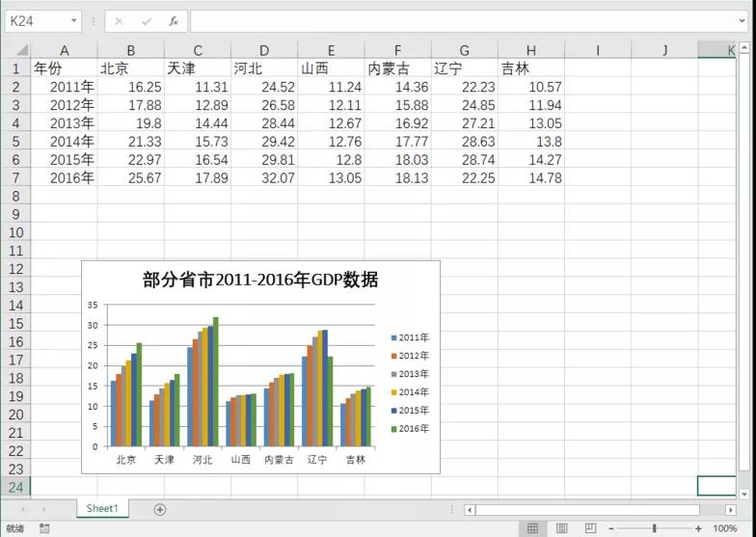This screenshot has width=756, height=537.
Task: Click cell containing 年份
Action: [x=64, y=68]
